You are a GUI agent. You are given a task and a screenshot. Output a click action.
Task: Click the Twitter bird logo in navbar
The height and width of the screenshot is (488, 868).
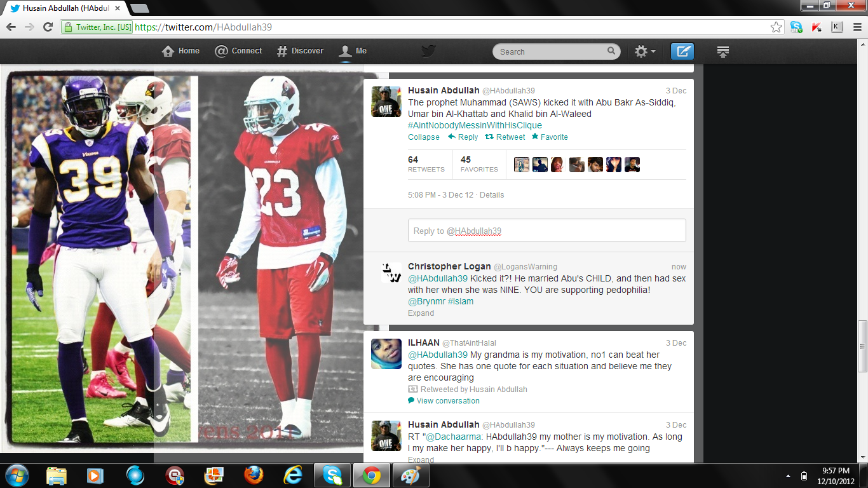[x=428, y=51]
